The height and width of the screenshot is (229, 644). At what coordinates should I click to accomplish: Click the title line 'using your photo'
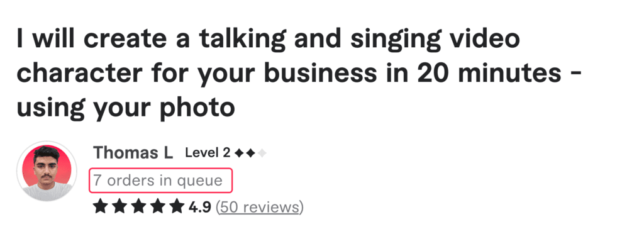tap(126, 108)
